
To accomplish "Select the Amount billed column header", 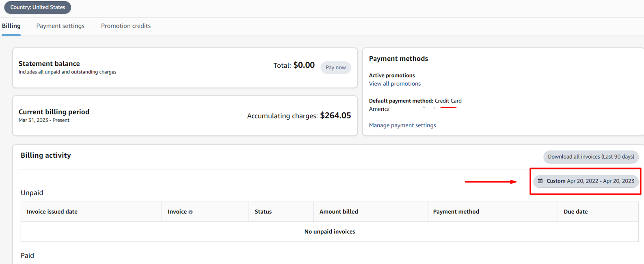I will pyautogui.click(x=339, y=212).
